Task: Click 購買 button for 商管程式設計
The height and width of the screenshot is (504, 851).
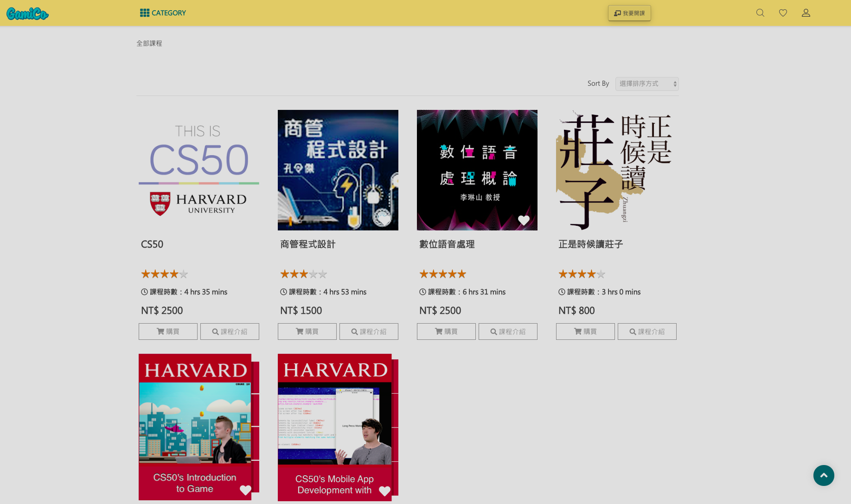Action: 307,332
